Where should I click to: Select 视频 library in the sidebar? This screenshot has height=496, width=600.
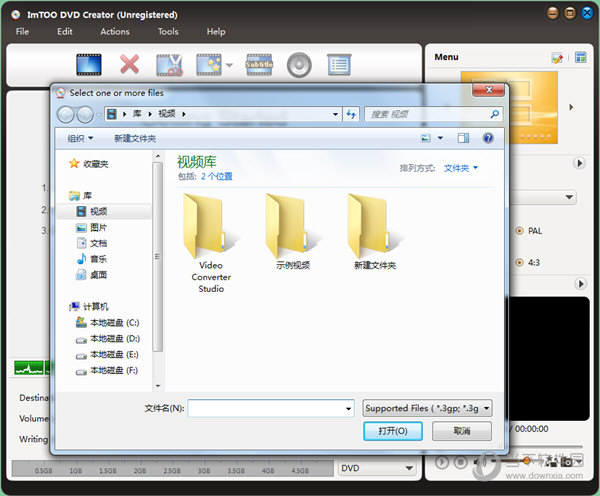click(103, 211)
